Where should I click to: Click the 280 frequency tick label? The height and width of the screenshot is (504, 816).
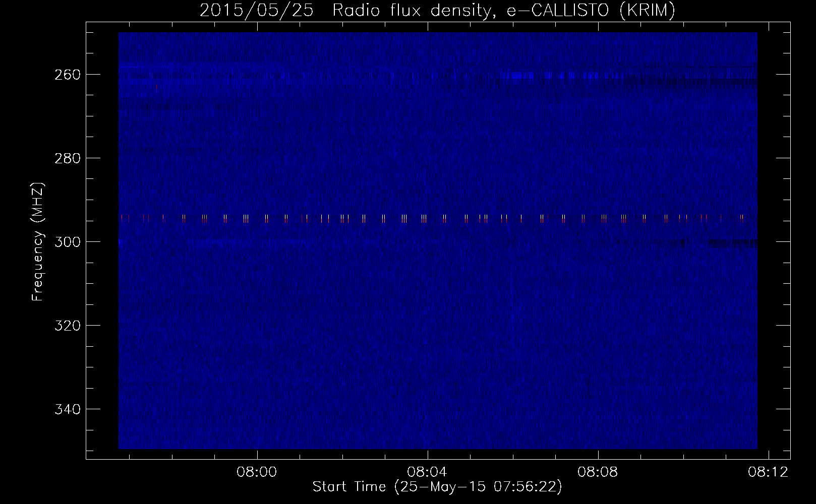point(68,158)
